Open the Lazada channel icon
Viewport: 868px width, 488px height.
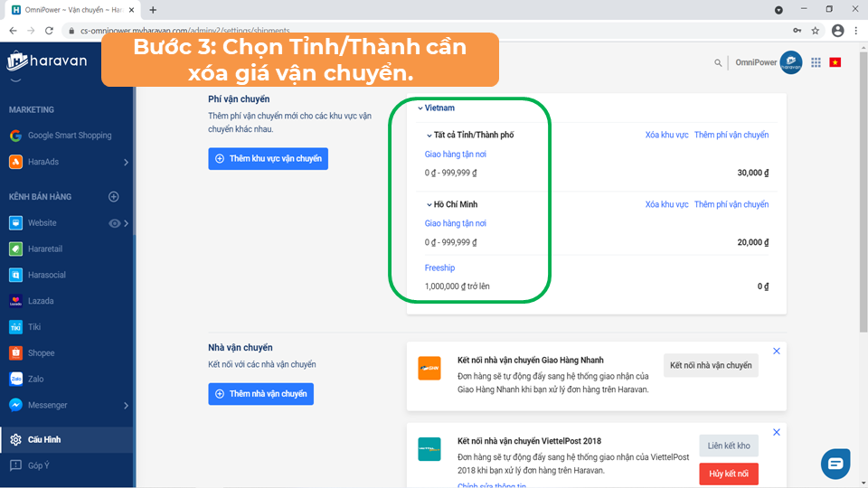15,301
